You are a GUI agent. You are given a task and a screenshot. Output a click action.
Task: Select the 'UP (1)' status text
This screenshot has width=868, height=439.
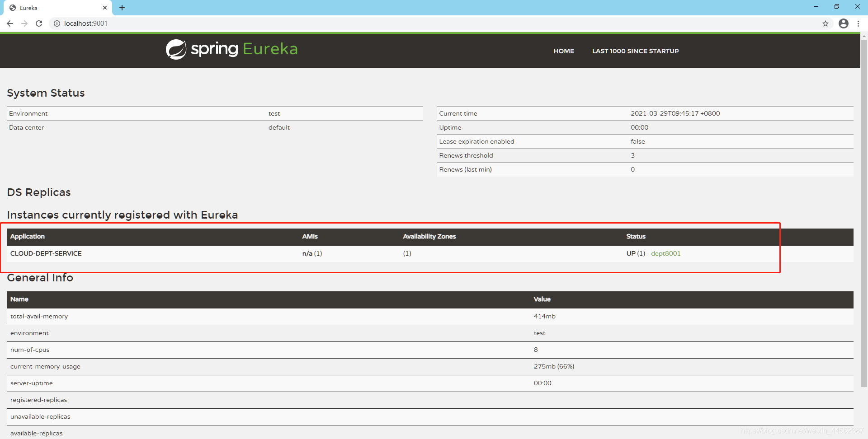(x=636, y=253)
